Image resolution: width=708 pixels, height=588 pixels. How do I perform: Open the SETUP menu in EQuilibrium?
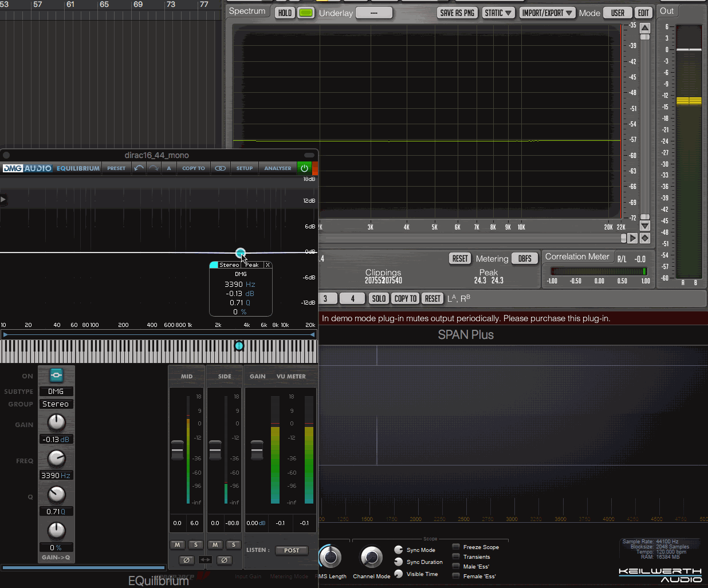[245, 168]
